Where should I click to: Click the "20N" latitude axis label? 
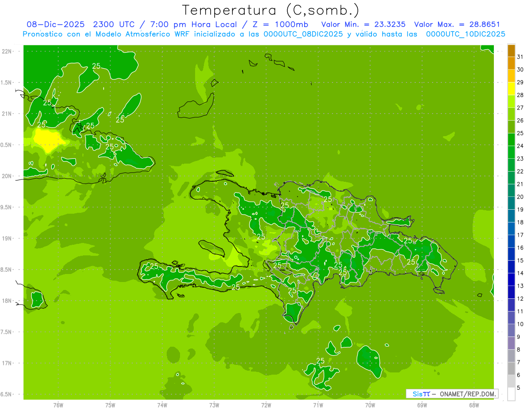(x=7, y=176)
